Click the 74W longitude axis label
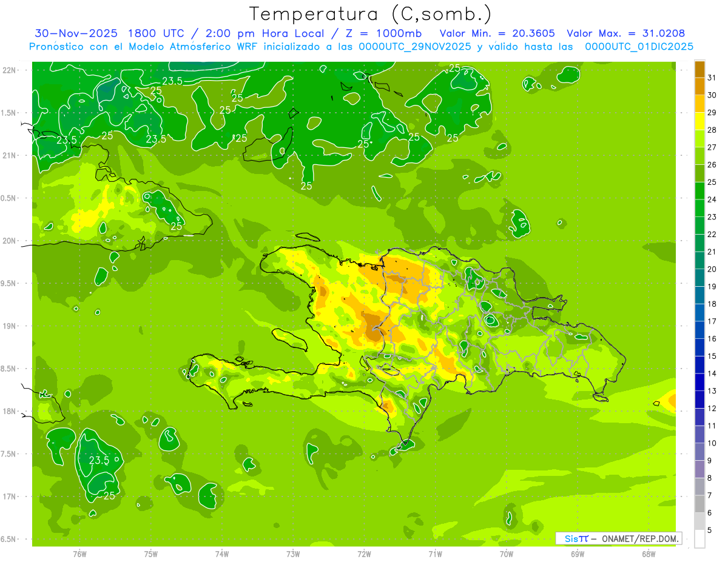Viewport: 728px width, 562px height. pyautogui.click(x=221, y=554)
